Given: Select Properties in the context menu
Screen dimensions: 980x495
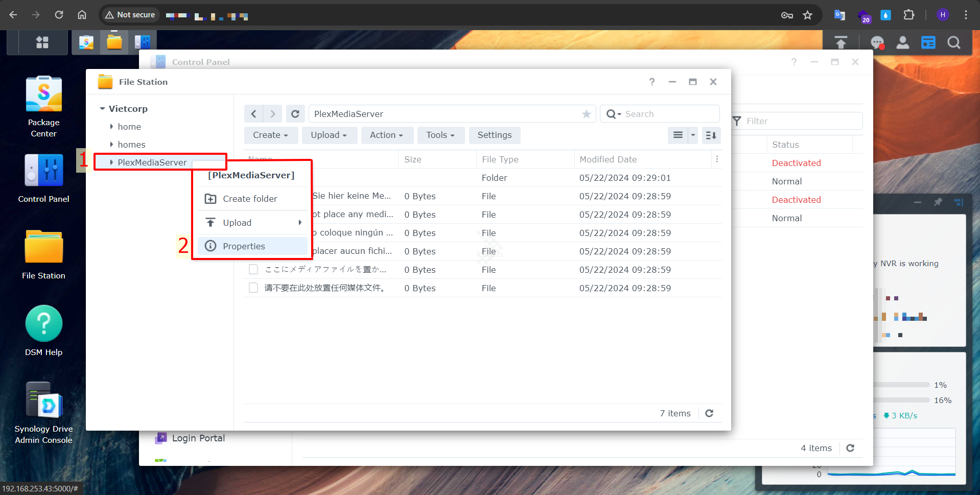Looking at the screenshot, I should click(244, 246).
